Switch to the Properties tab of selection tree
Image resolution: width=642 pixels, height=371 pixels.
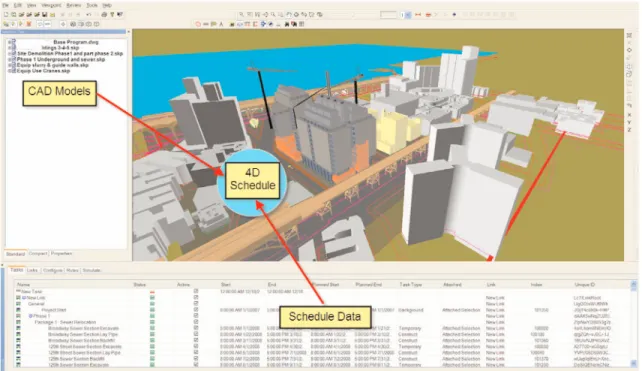(x=61, y=253)
